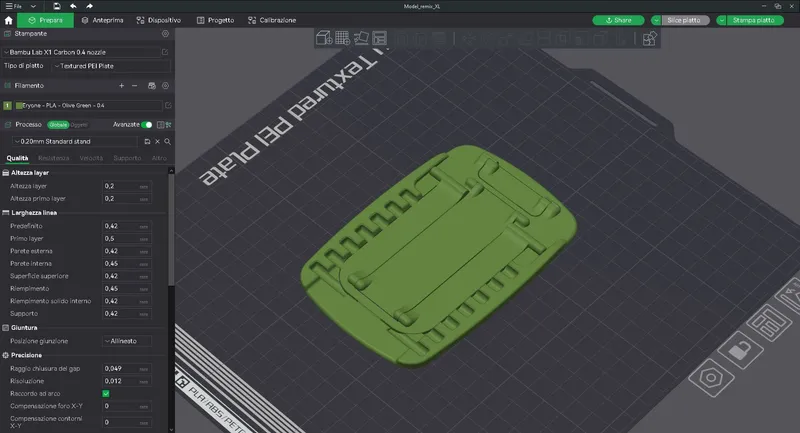Click the Auto orient toolbar icon

point(361,38)
